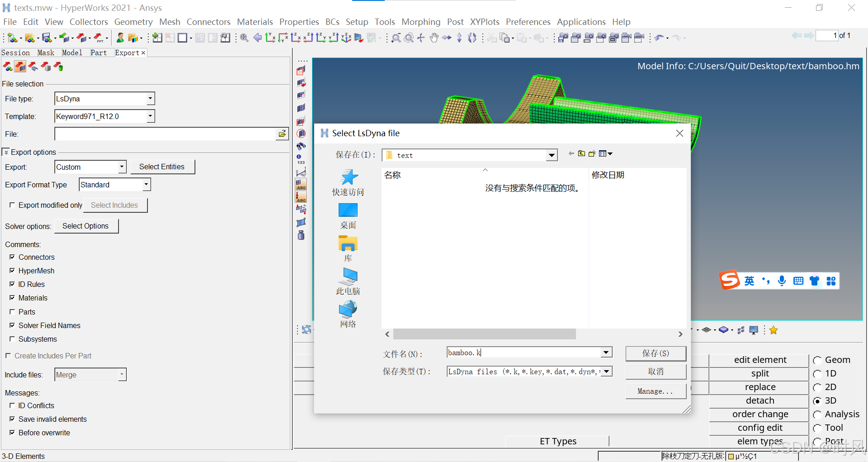This screenshot has height=462, width=868.
Task: Click the Publish to PPT export icon
Action: coord(99,38)
